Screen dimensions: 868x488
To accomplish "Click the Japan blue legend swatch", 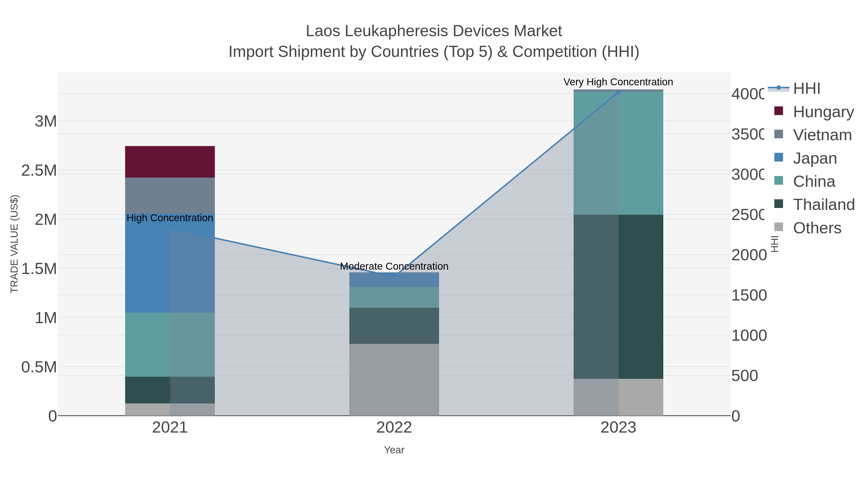I will [779, 157].
